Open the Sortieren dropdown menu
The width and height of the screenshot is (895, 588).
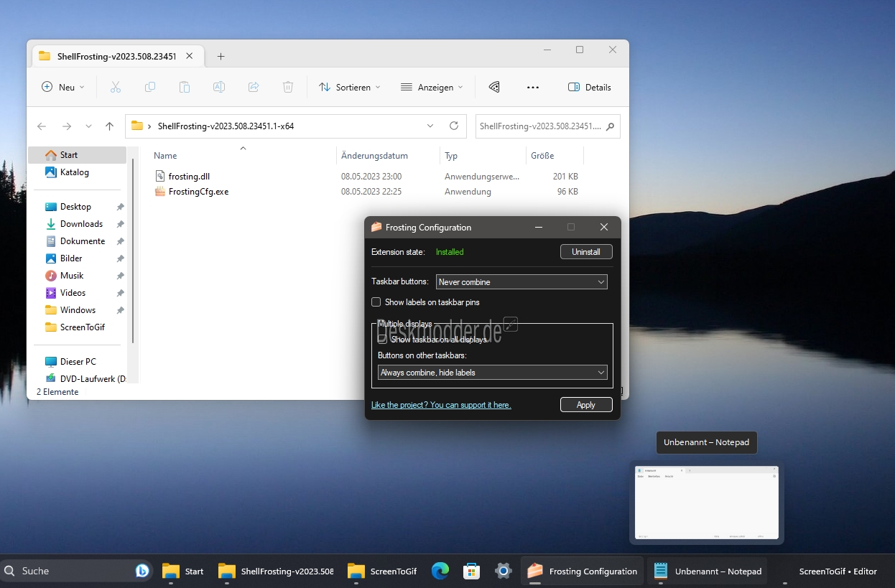[x=350, y=87]
